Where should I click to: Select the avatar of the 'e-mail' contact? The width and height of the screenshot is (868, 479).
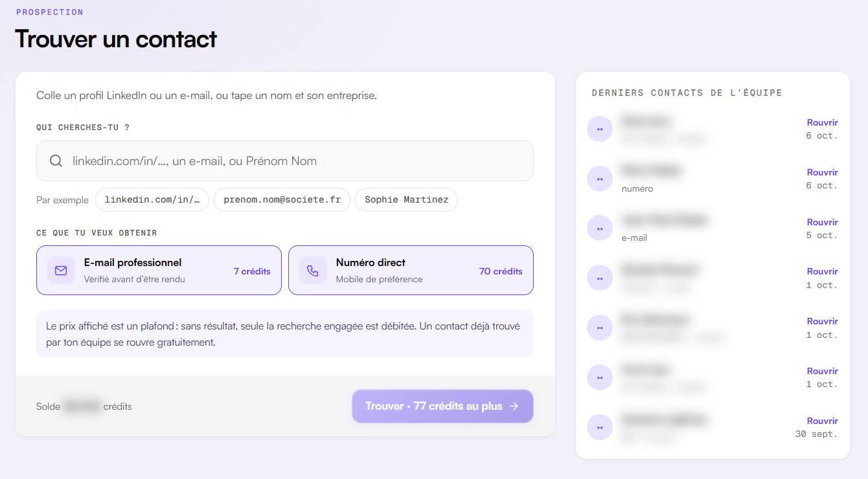coord(600,228)
